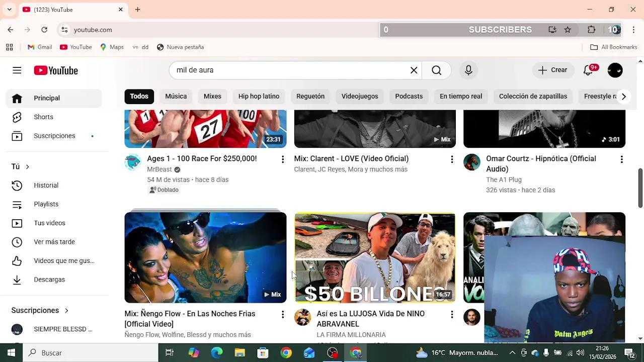Play the Ages 1 - 100 Race thumbnail

click(x=205, y=129)
